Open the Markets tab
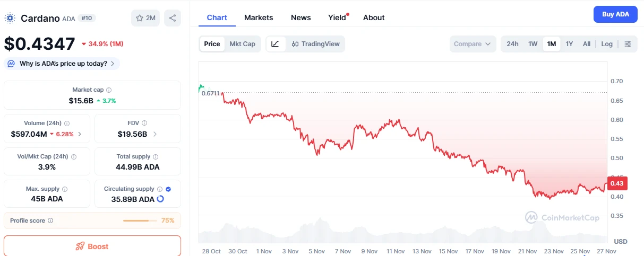Image resolution: width=644 pixels, height=256 pixels. 259,17
